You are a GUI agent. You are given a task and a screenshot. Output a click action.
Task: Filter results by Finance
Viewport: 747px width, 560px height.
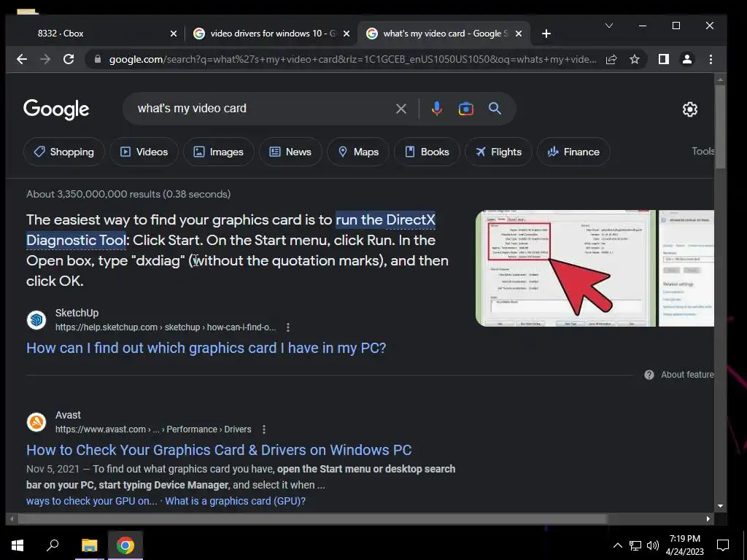click(x=573, y=152)
